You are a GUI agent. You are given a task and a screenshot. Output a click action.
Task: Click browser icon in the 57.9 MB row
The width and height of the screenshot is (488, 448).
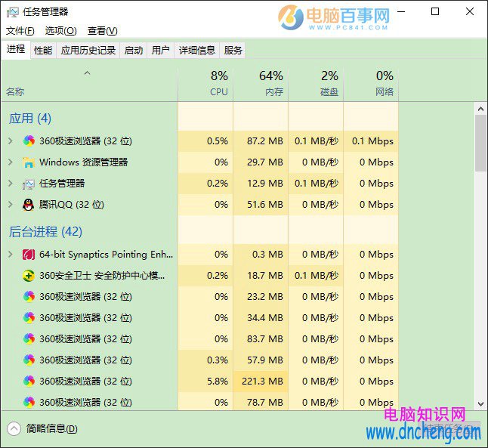pos(29,360)
